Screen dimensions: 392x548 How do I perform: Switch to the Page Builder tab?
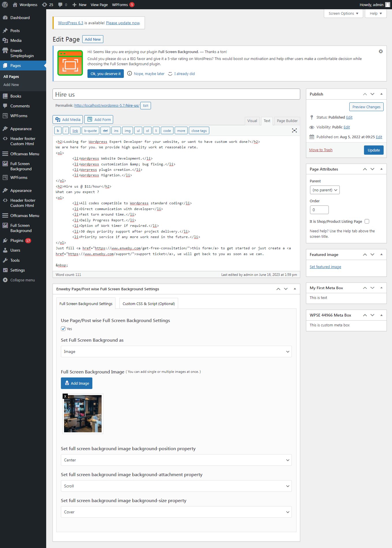coord(287,121)
